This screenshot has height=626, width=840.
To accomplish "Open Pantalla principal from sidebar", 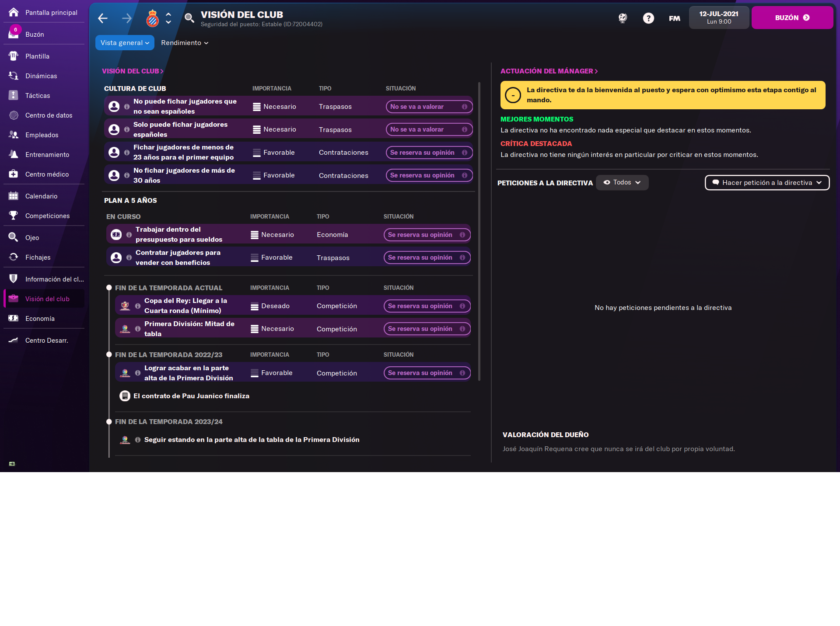I will [x=44, y=12].
